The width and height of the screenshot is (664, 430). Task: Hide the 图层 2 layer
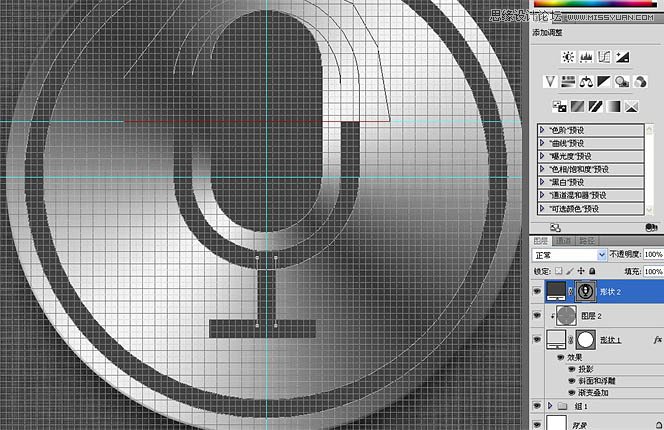pos(537,316)
